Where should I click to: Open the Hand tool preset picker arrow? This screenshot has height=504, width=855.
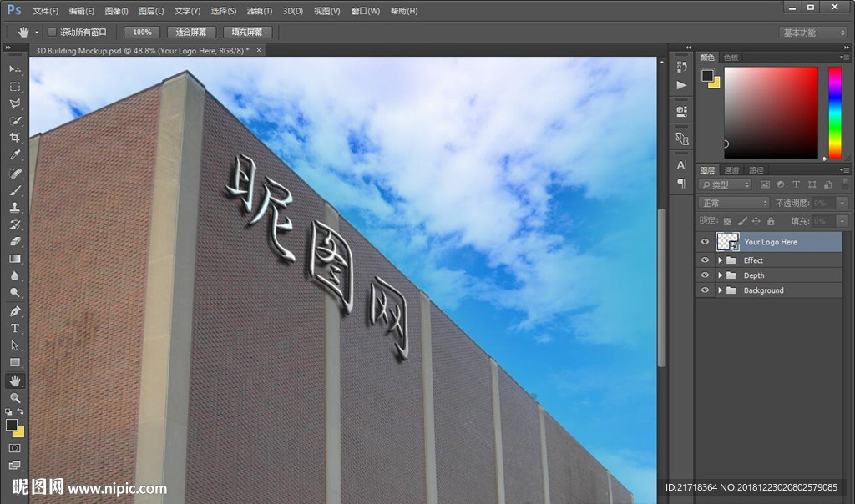pos(37,33)
